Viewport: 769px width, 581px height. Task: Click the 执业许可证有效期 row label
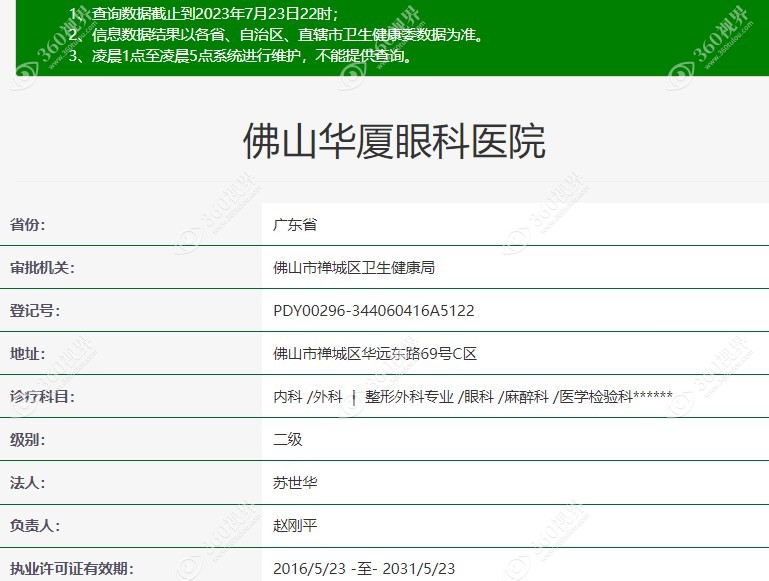coord(72,569)
